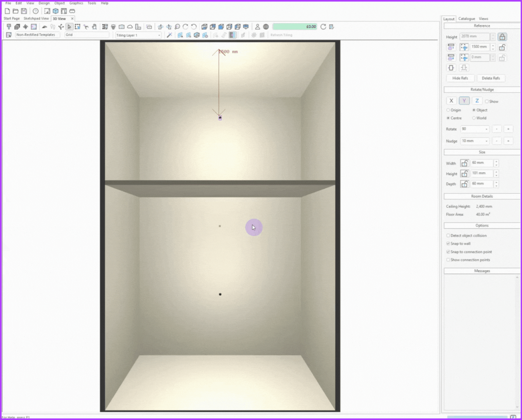Select the Centre radio button

(448, 118)
